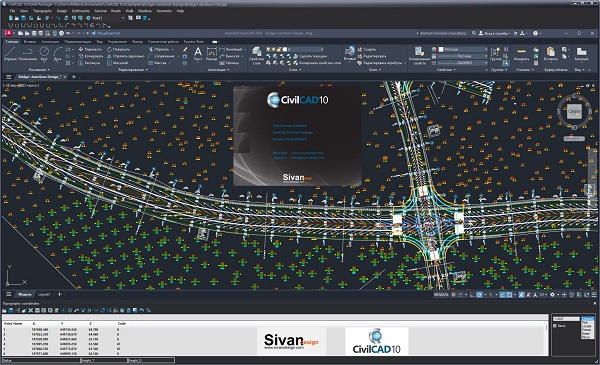Image resolution: width=600 pixels, height=365 pixels.
Task: Open the CivilCAD Roads menu
Action: [x=116, y=11]
